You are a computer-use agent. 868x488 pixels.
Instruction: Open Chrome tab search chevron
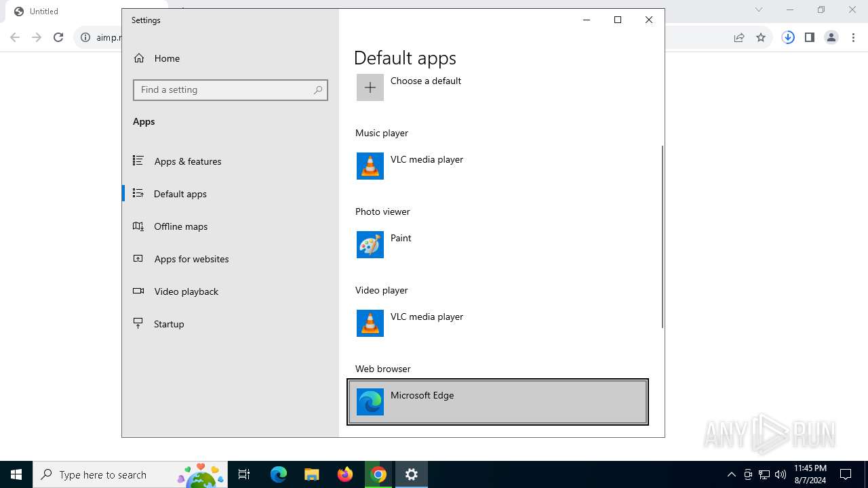[x=759, y=9]
